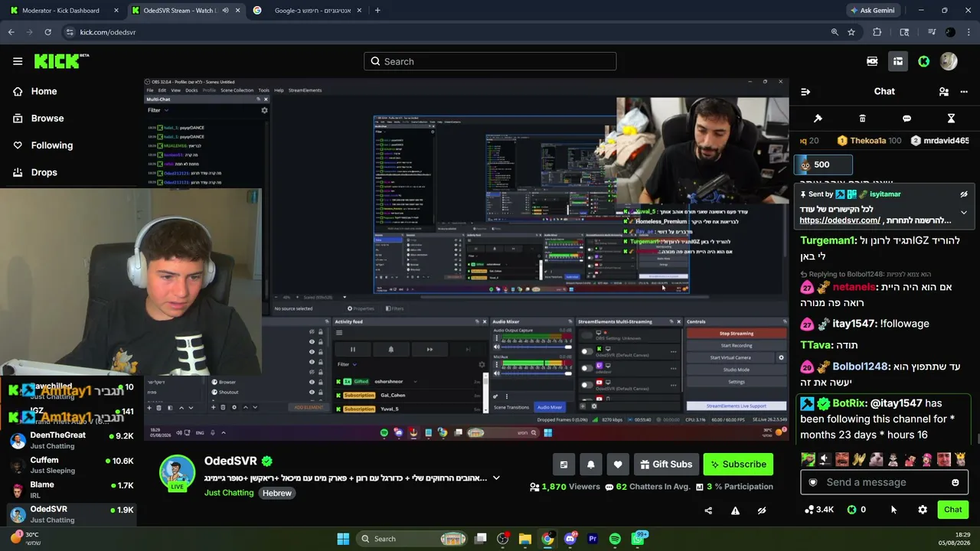Viewport: 980px width, 551px height.
Task: Click Ask Gemini in Chrome
Action: pyautogui.click(x=872, y=11)
